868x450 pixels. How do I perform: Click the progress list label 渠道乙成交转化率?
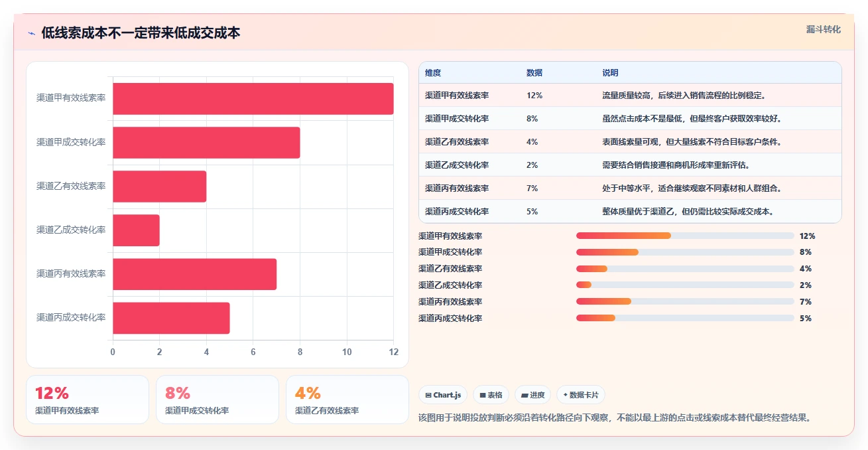(x=450, y=285)
